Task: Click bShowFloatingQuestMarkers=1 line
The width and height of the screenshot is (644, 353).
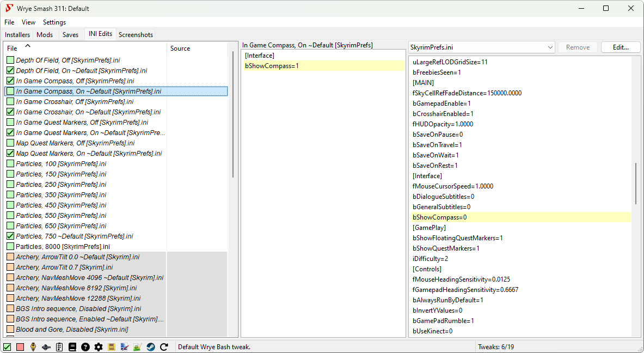Action: coord(457,238)
